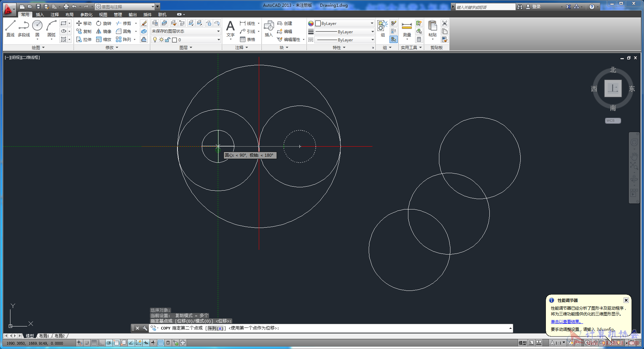Click the color wheel swatch in 特性 panel

(x=311, y=23)
